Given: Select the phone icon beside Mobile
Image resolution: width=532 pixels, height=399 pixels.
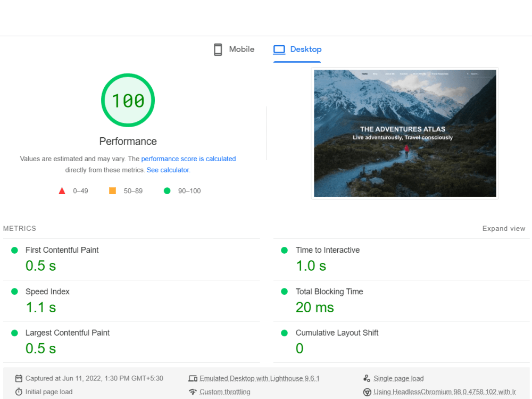Looking at the screenshot, I should coord(218,49).
